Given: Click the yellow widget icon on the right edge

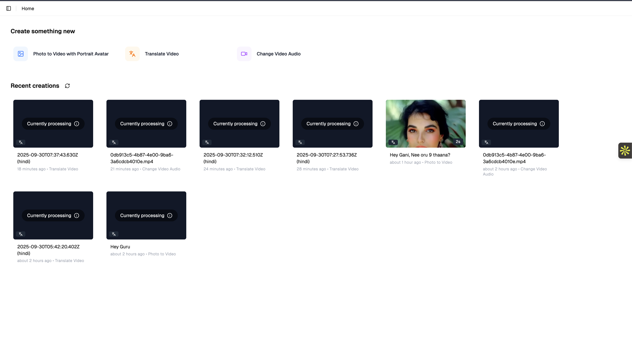Looking at the screenshot, I should point(625,151).
